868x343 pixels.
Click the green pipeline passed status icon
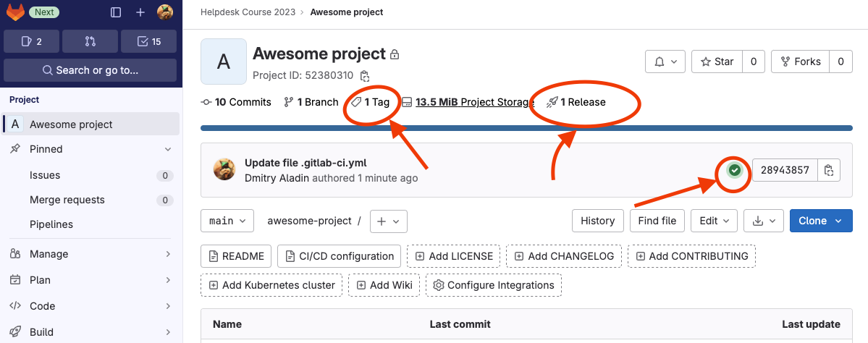pos(735,170)
